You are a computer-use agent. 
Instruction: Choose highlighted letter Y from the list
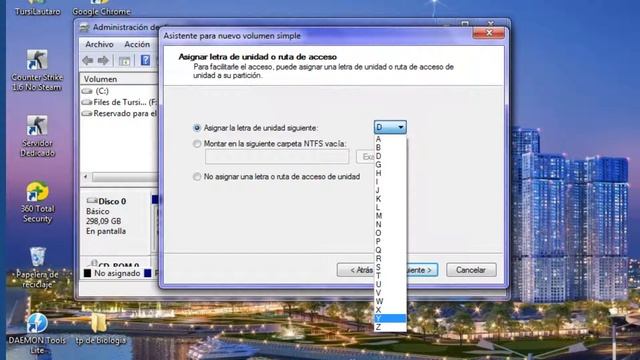point(390,318)
